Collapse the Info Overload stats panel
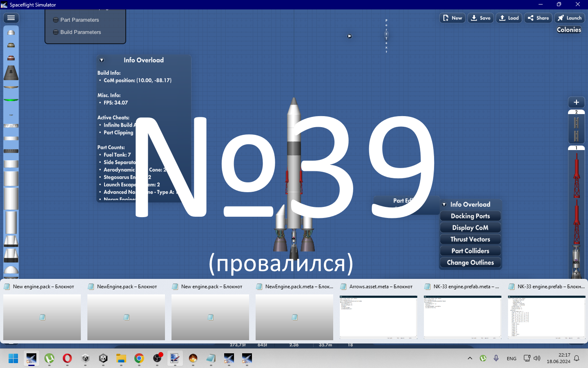 (x=102, y=60)
